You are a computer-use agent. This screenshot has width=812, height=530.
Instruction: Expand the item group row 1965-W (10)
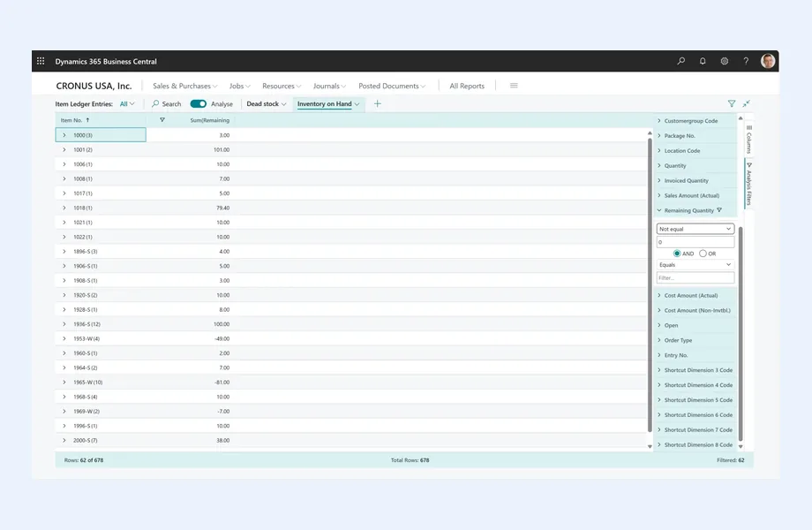point(64,382)
